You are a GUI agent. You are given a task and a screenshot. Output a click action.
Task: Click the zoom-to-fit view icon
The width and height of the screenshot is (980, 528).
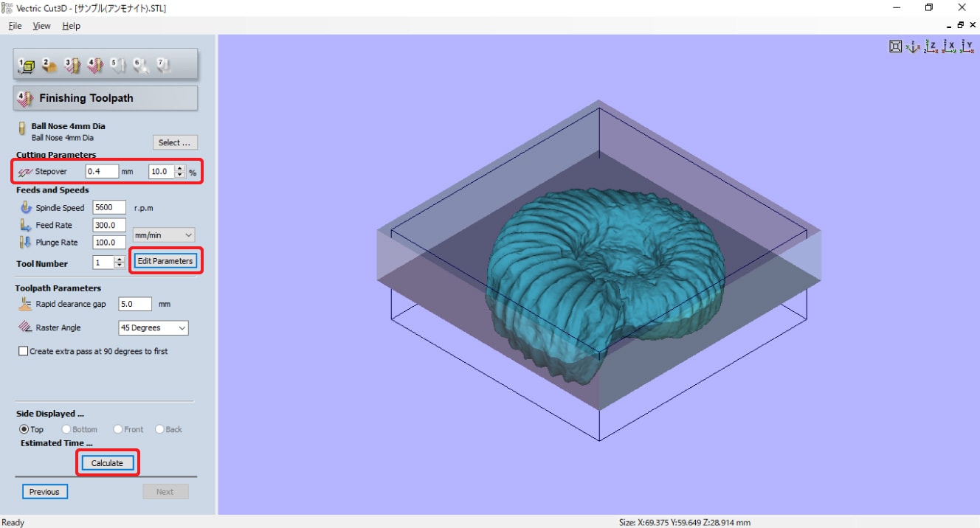(895, 46)
